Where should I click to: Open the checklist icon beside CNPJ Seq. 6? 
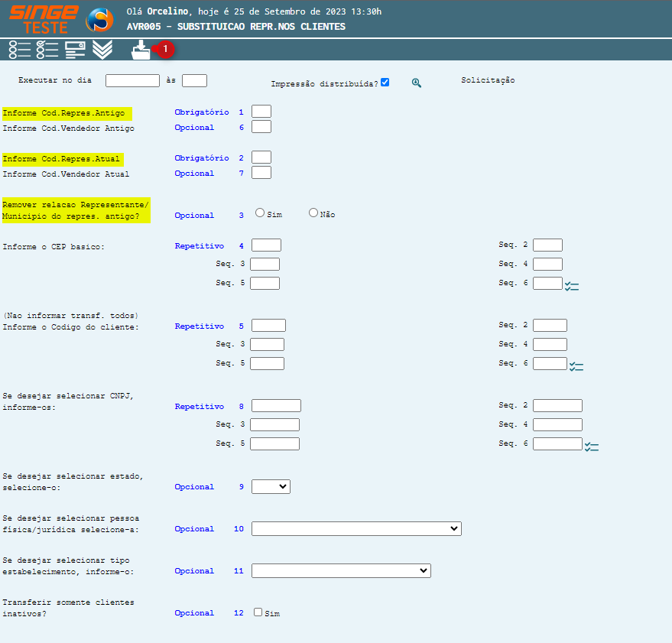point(592,447)
